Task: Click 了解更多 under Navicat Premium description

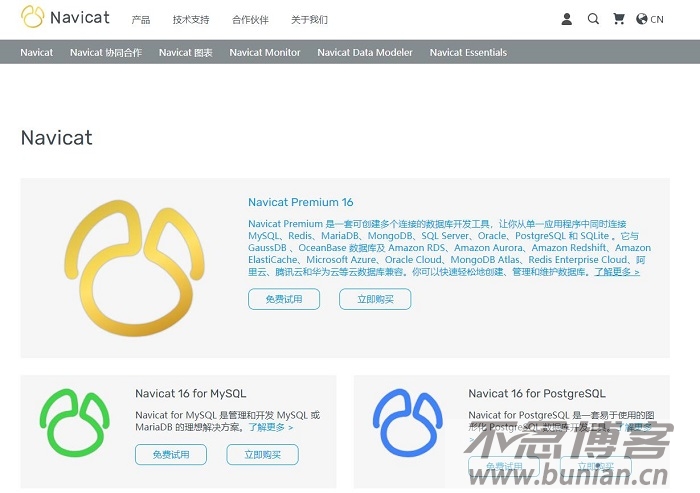Action: (617, 272)
